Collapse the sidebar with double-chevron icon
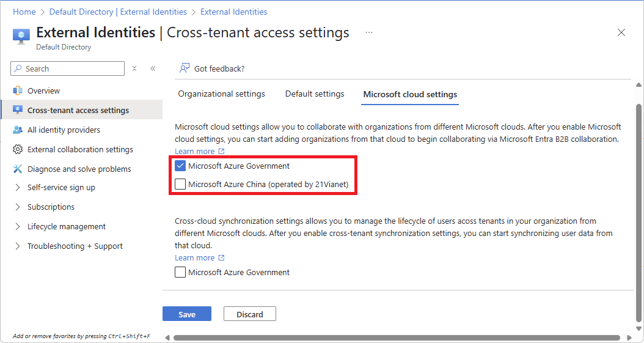Viewport: 644px width, 343px height. point(153,68)
